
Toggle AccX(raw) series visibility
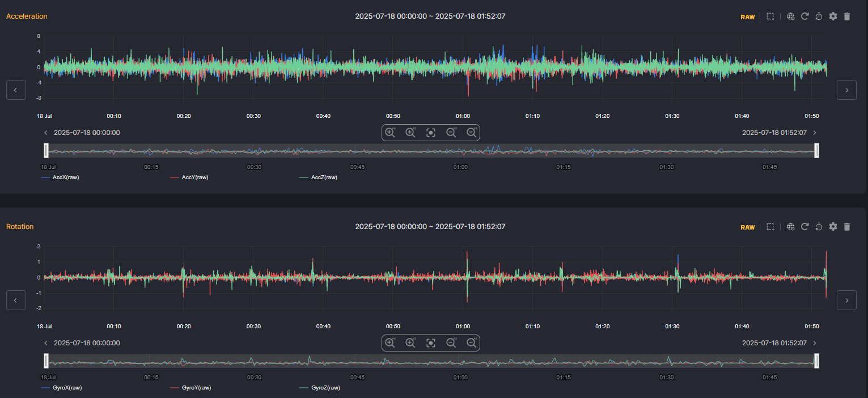60,177
